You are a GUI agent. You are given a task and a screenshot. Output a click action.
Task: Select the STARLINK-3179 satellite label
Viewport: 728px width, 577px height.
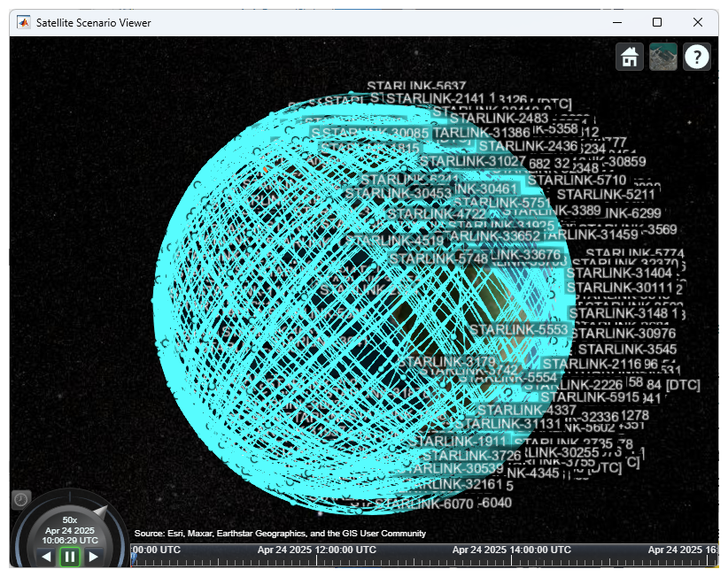[x=447, y=361]
